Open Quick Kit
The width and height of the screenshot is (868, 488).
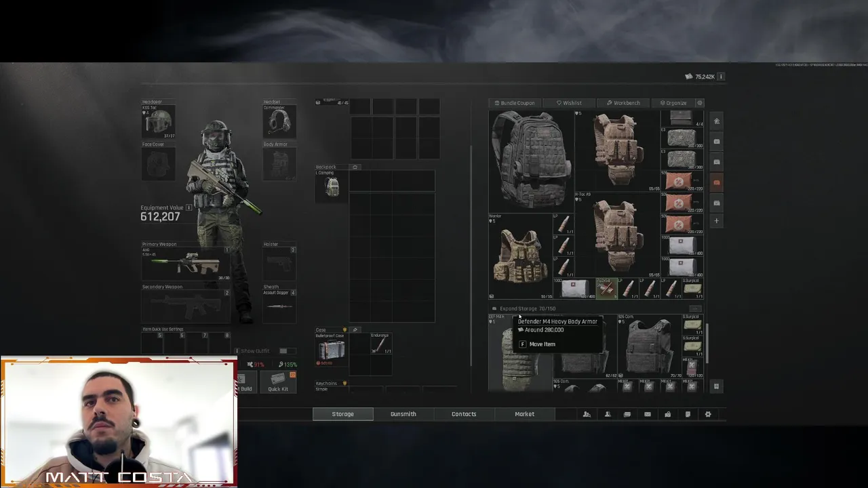pyautogui.click(x=278, y=383)
